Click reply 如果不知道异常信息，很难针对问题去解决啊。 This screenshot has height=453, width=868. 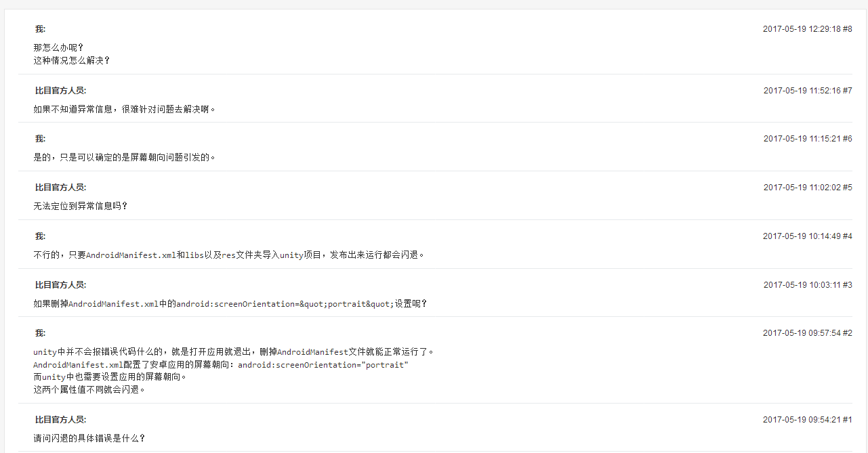tap(125, 109)
